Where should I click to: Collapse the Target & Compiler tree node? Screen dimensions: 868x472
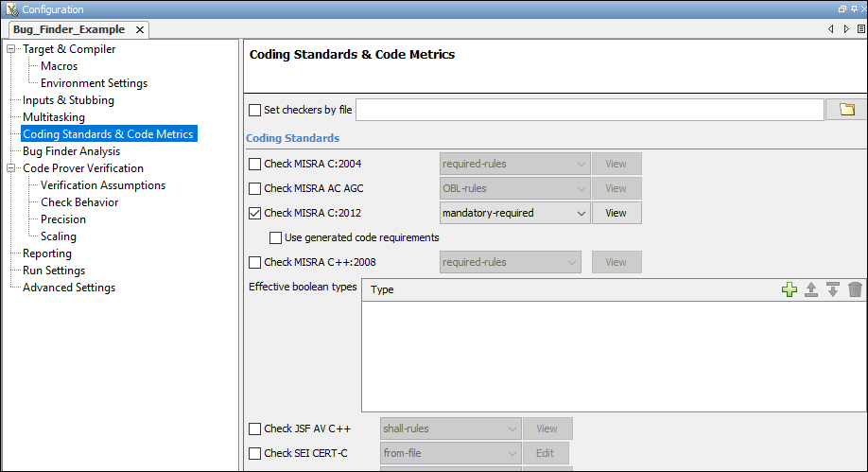[x=11, y=49]
